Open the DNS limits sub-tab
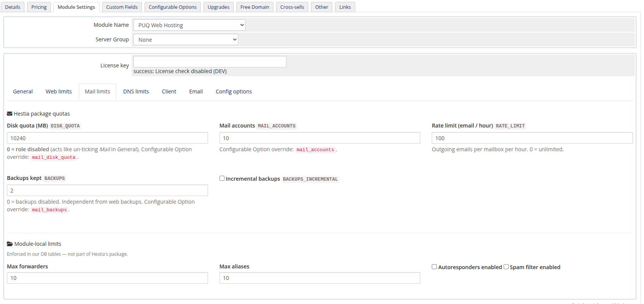This screenshot has height=304, width=644. (x=136, y=92)
